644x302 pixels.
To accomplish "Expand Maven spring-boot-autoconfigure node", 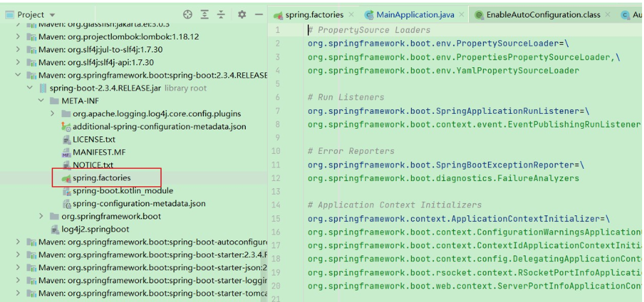I will 17,242.
